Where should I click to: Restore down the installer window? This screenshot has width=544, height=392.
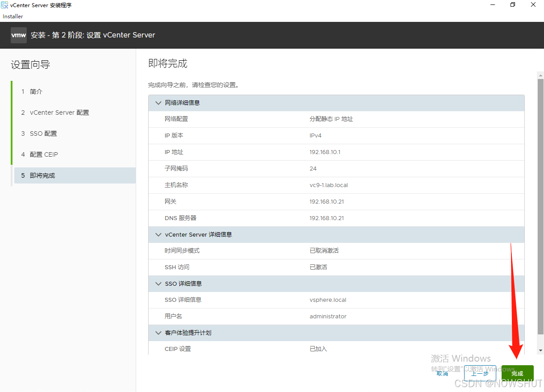pos(513,5)
